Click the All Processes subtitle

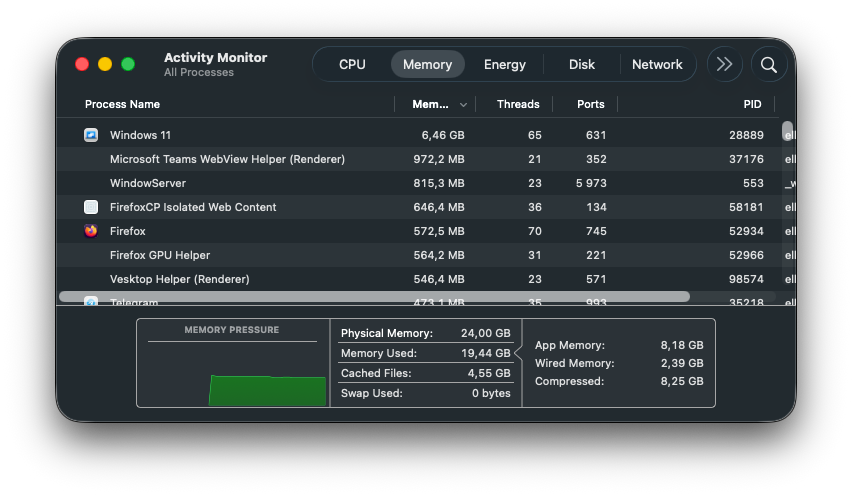(199, 72)
